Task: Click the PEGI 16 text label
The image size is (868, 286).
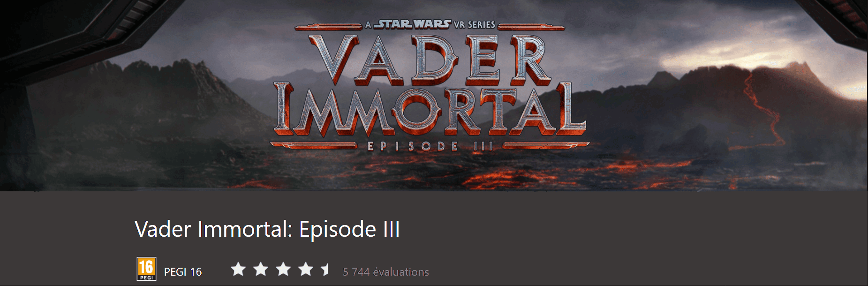Action: tap(183, 272)
